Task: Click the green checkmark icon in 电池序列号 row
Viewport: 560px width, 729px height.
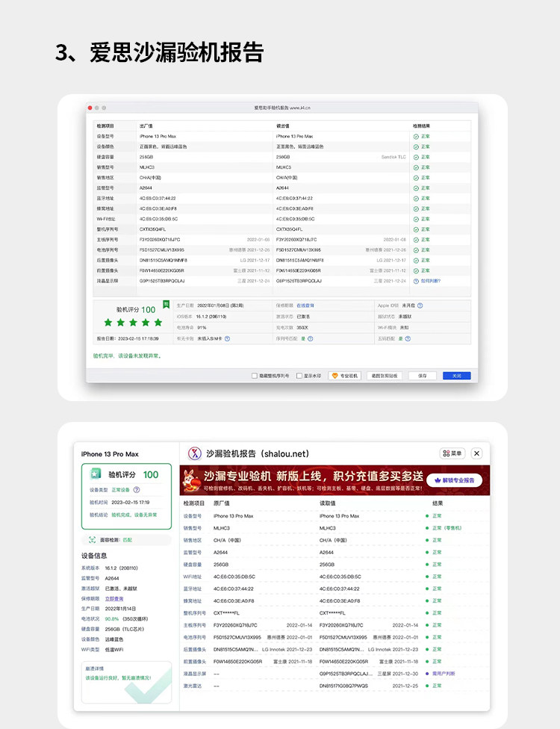Action: (416, 250)
